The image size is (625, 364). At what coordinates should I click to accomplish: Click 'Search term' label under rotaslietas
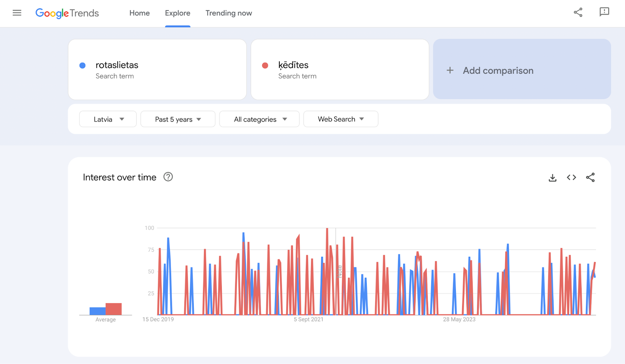point(115,76)
